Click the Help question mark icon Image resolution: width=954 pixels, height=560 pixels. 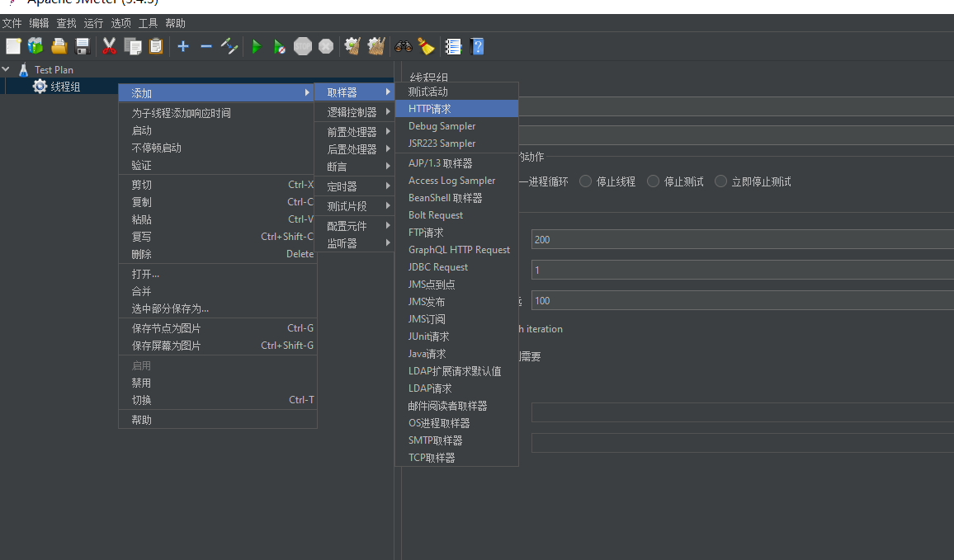[x=477, y=46]
